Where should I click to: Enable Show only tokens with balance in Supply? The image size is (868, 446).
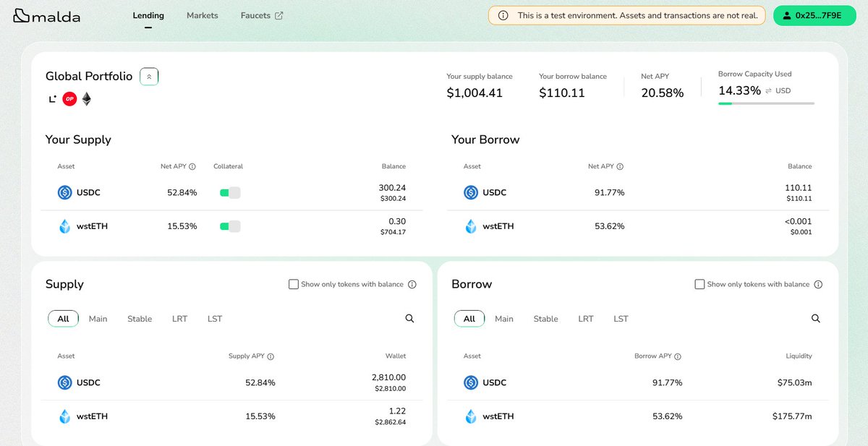tap(294, 284)
